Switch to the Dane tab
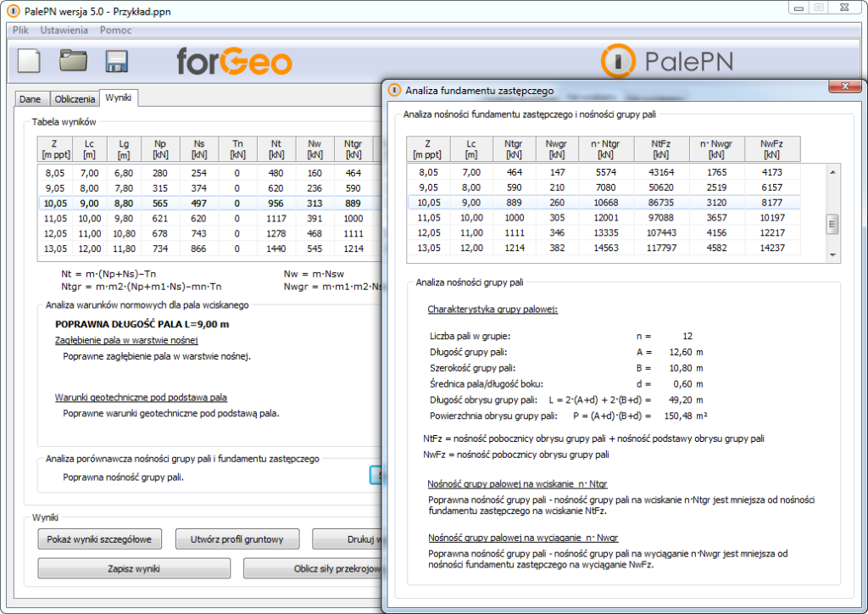Screen dimensions: 868x614 point(31,99)
